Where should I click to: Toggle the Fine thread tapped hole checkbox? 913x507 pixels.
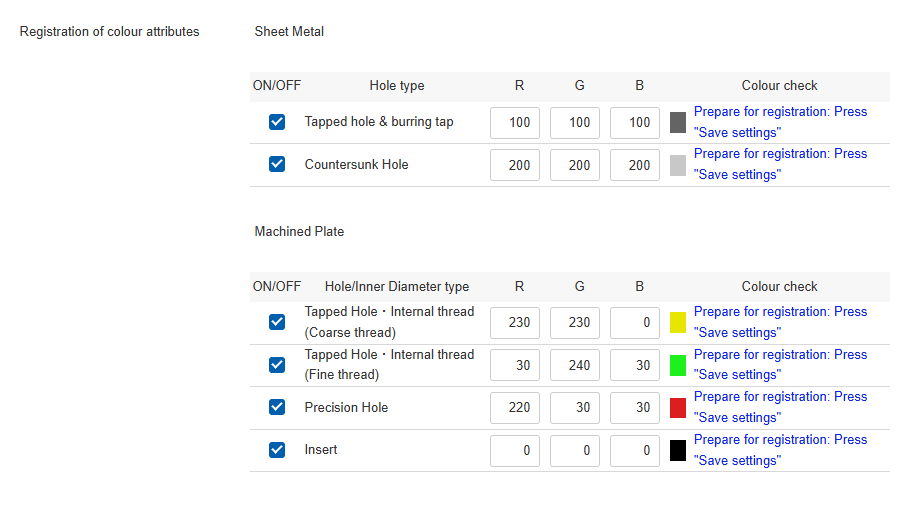click(x=277, y=365)
